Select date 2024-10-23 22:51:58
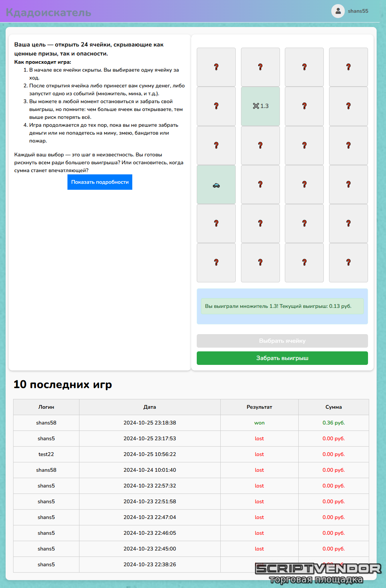 150,501
